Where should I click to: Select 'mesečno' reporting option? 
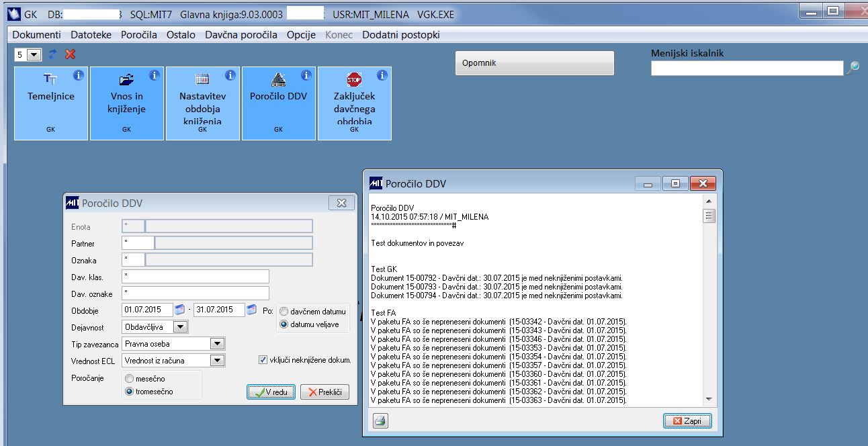(130, 379)
